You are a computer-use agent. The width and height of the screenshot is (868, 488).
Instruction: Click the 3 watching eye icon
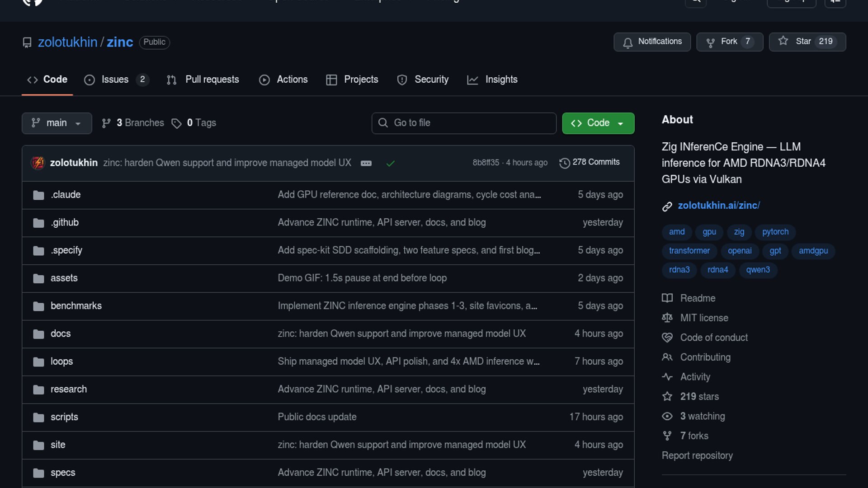(x=667, y=416)
